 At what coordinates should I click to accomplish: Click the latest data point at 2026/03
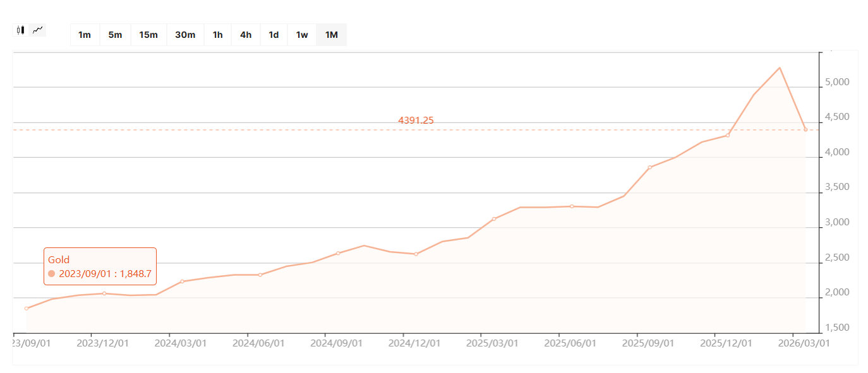(805, 129)
